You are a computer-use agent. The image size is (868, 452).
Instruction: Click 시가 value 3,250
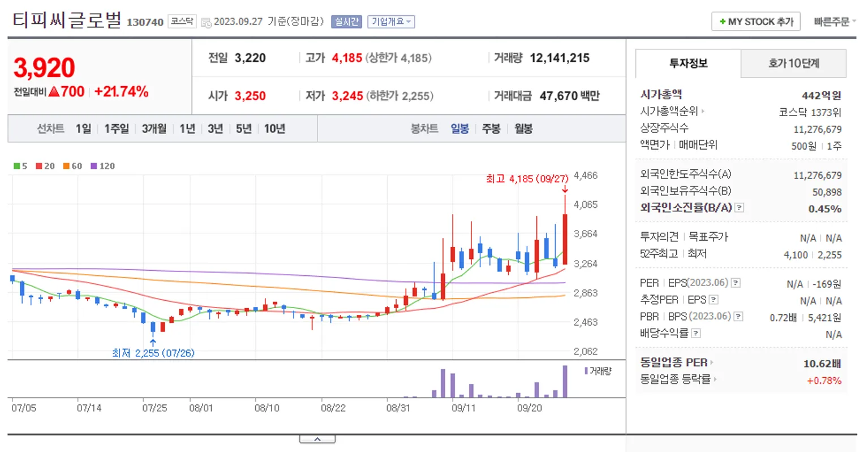point(250,96)
